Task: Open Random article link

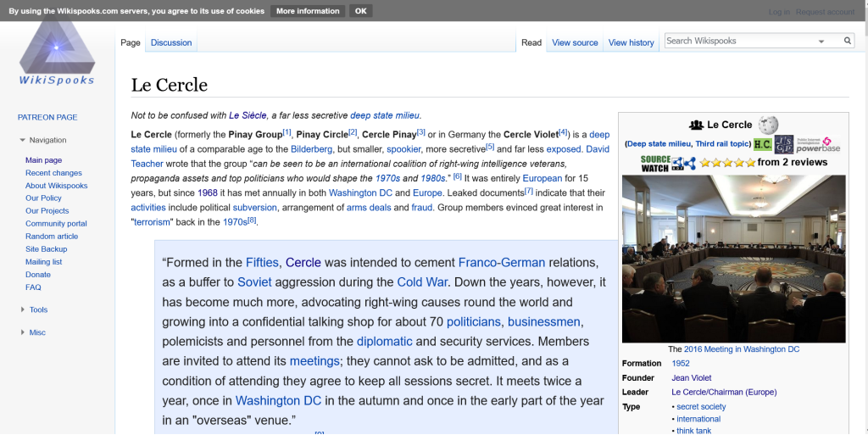Action: click(x=52, y=237)
